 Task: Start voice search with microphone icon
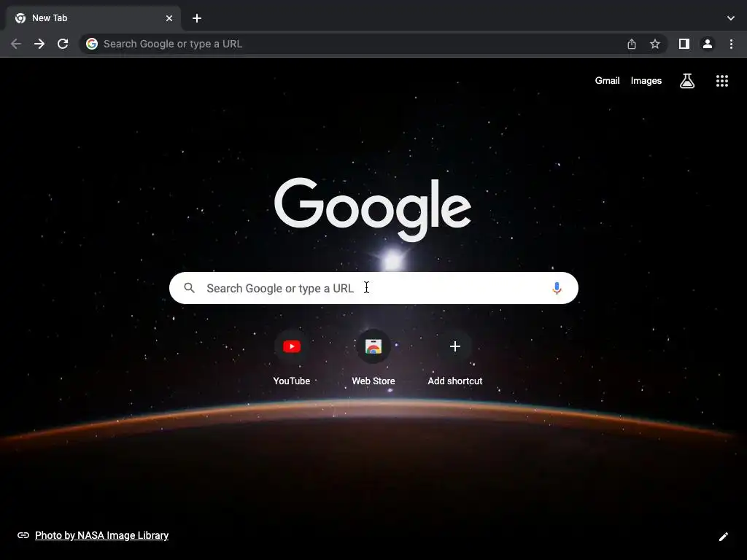point(557,288)
